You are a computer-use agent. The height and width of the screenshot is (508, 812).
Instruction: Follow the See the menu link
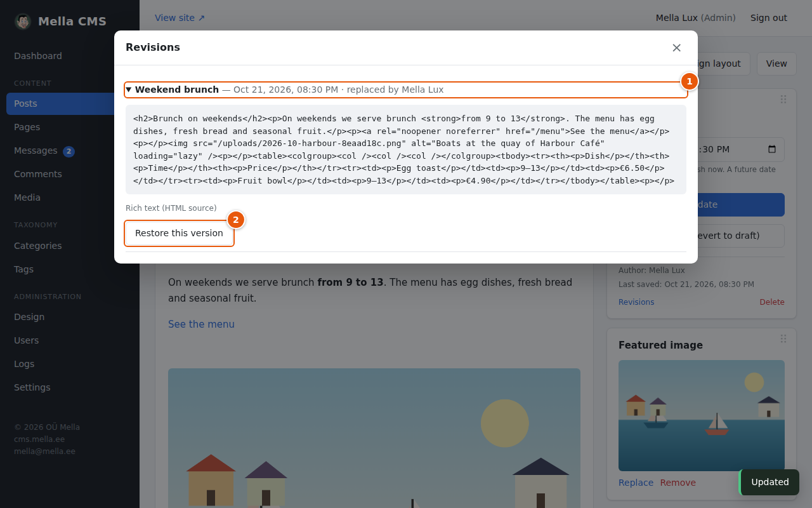[x=201, y=324]
